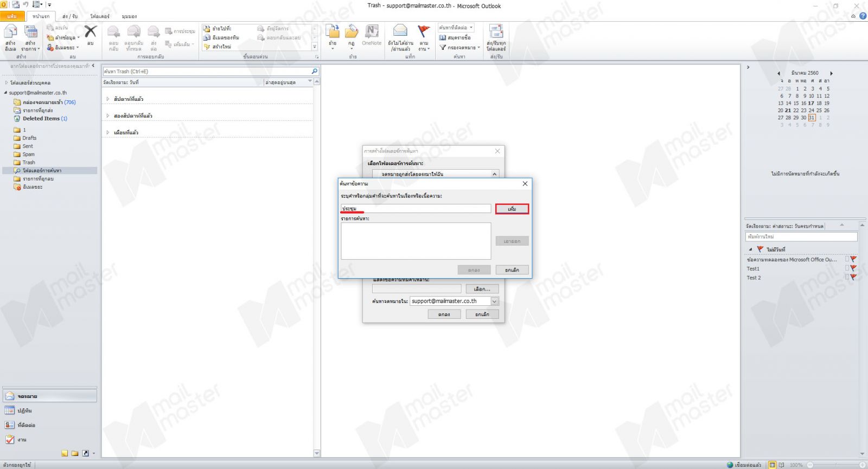This screenshot has width=868, height=469.
Task: Switch to the โฟลเดอร์ (Folder) ribbon tab
Action: [100, 16]
